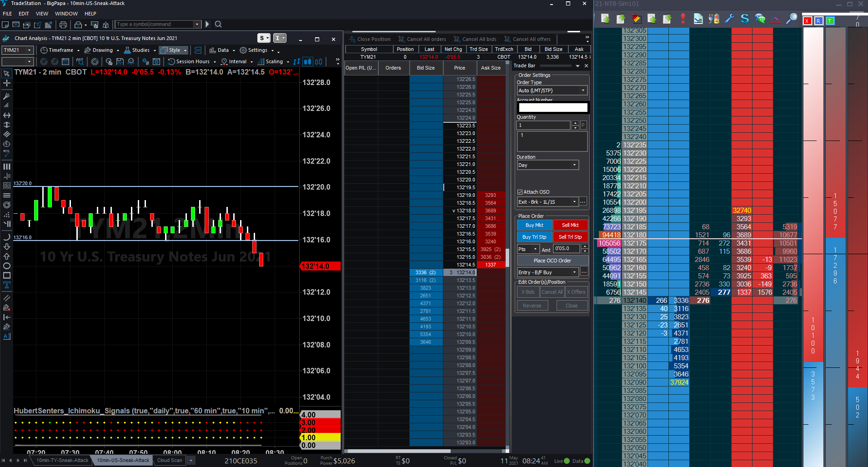The height and width of the screenshot is (467, 868).
Task: Select the horizontal double-arrow drawing tool
Action: 7,115
